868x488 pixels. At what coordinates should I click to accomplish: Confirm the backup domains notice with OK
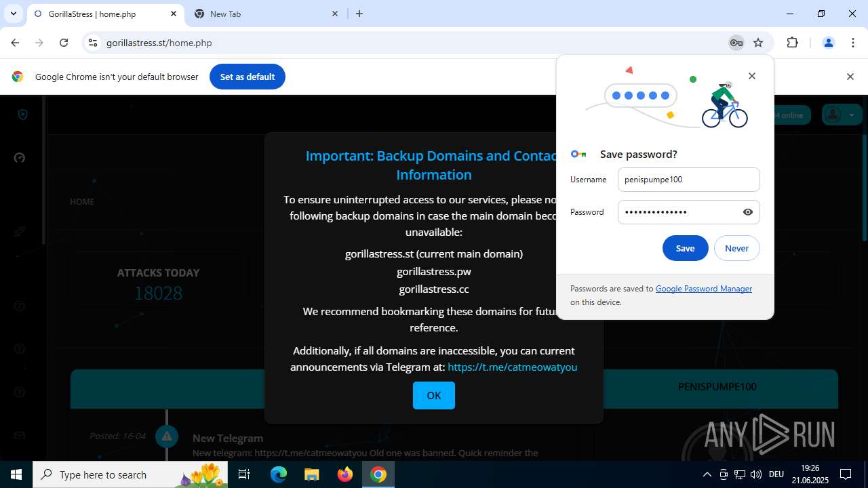(x=434, y=395)
